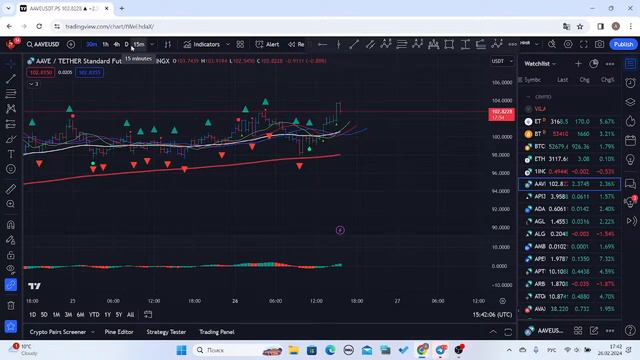Set the date range to 1D

point(32,315)
